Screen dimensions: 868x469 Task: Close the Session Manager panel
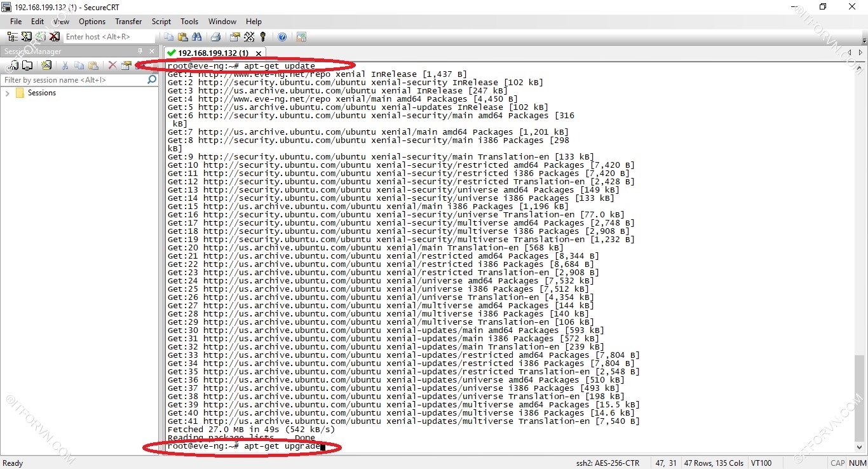pos(152,51)
